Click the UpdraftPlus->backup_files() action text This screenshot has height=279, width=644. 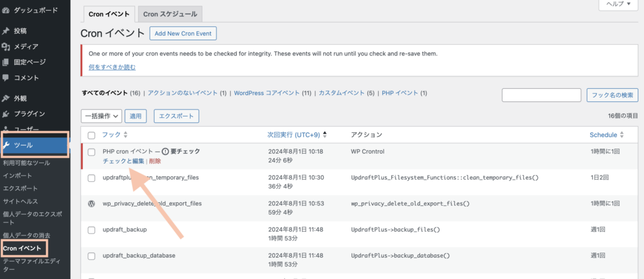(396, 229)
